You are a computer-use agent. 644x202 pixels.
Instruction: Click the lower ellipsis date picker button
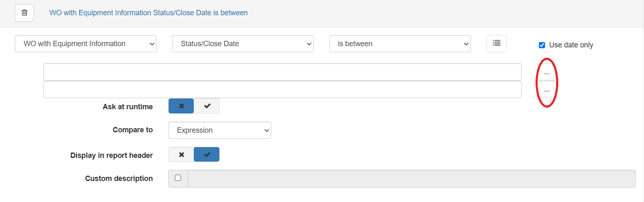[x=547, y=90]
